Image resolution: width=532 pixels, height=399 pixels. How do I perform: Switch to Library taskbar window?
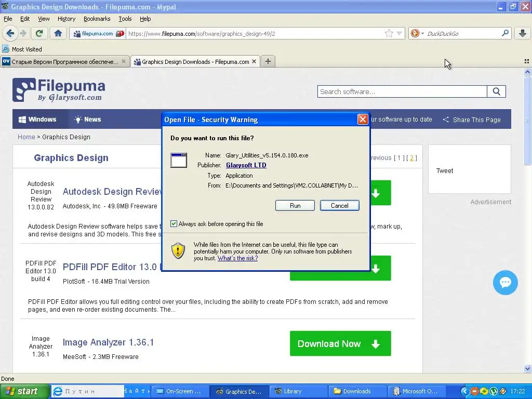[299, 391]
